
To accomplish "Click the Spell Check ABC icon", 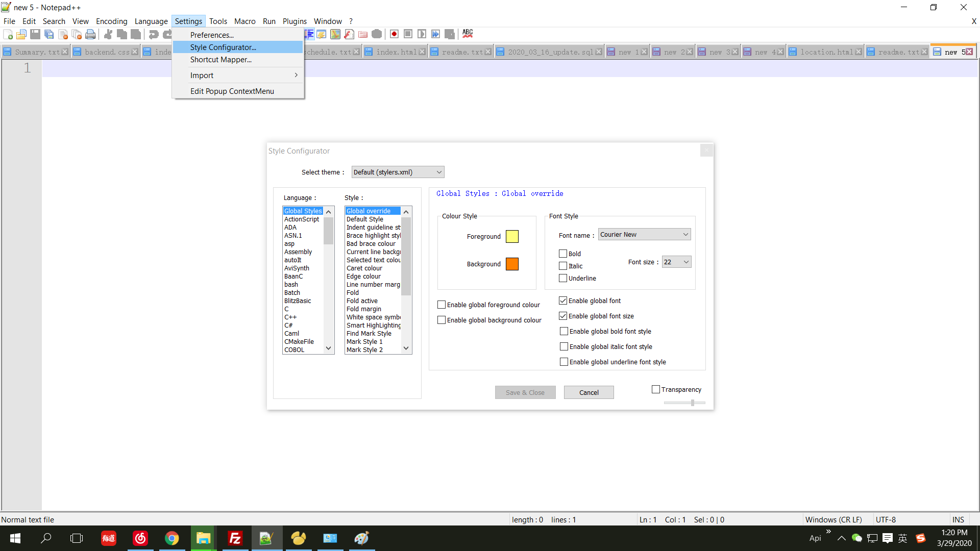I will pos(468,34).
